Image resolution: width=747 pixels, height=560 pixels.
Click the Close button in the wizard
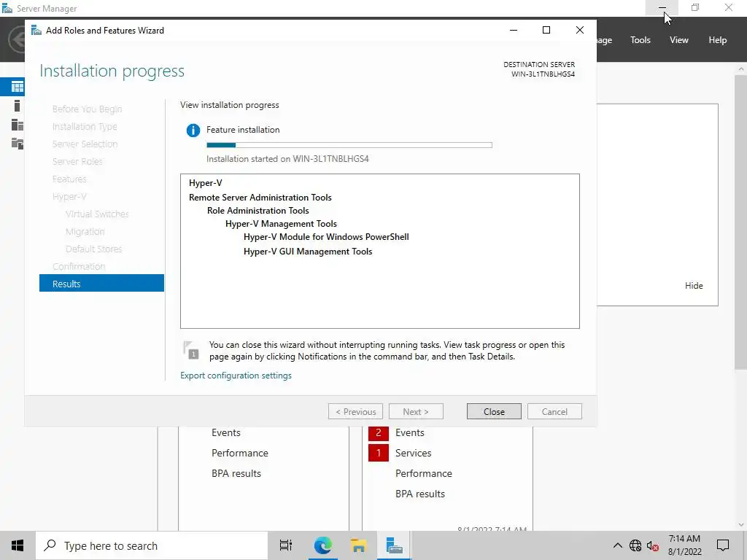tap(494, 412)
